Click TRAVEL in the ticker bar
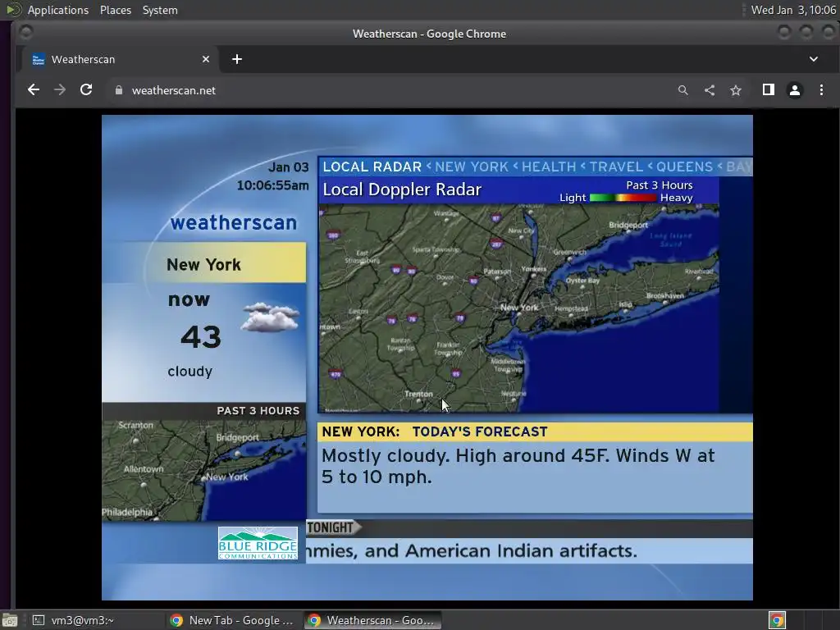 (616, 167)
